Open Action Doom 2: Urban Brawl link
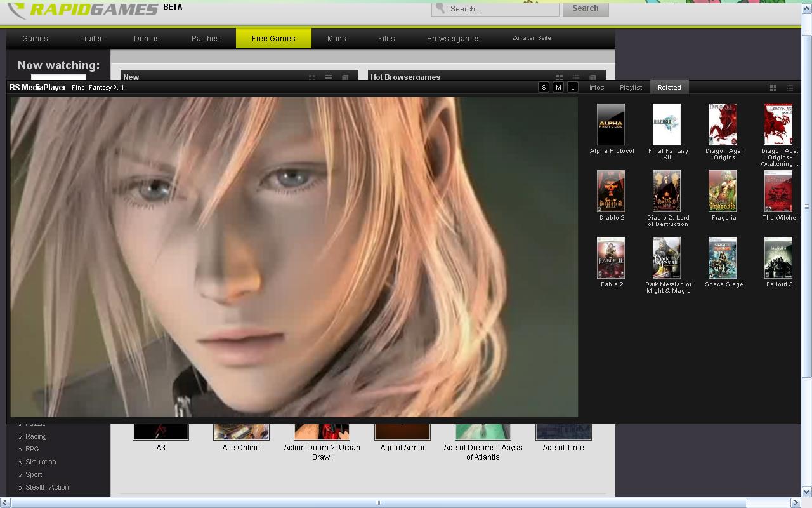The height and width of the screenshot is (508, 812). [322, 452]
